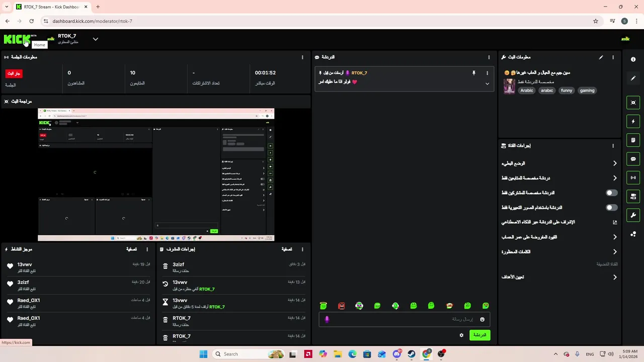Click the pin icon on the pinned message
This screenshot has height=362, width=644.
(x=473, y=73)
